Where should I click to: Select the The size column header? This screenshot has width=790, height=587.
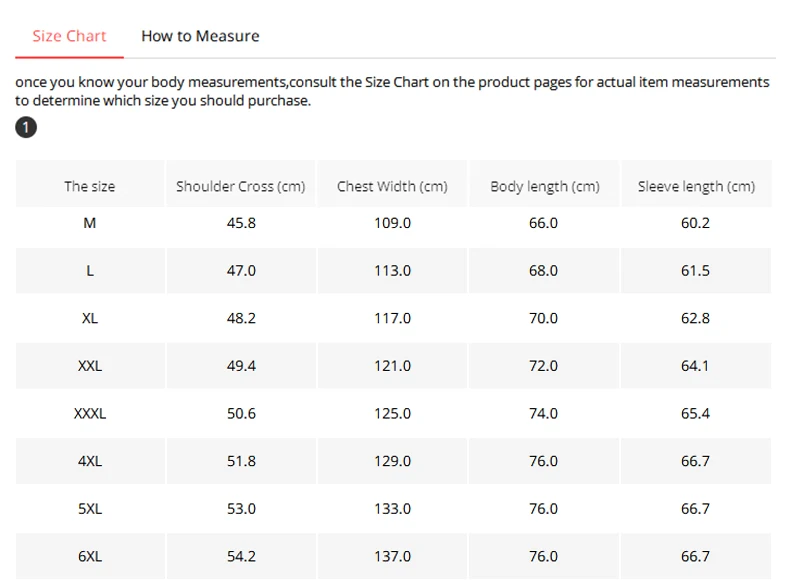[90, 186]
